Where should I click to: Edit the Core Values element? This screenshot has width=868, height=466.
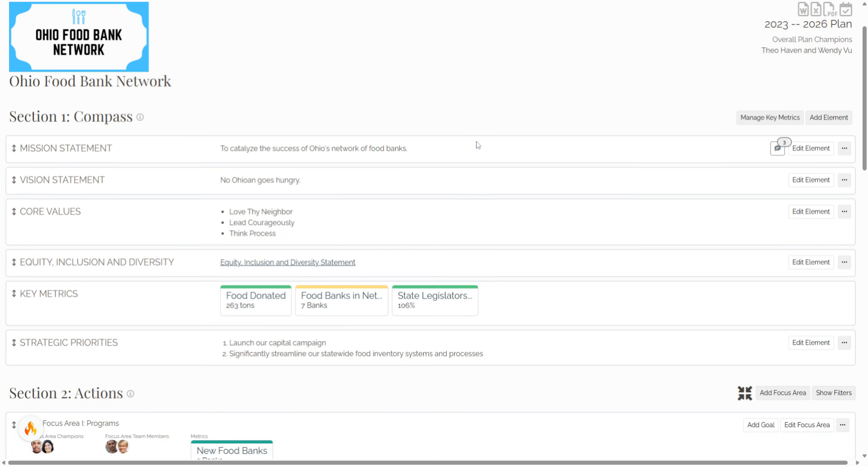point(811,212)
